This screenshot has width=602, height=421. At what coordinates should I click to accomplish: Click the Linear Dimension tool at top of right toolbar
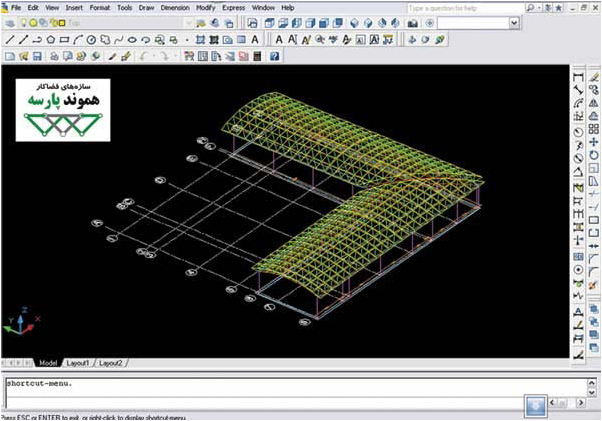[578, 76]
